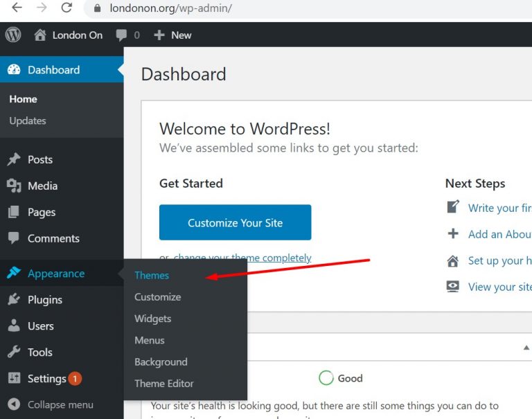Select Theme Editor in Appearance flyout
Image resolution: width=532 pixels, height=419 pixels.
164,384
